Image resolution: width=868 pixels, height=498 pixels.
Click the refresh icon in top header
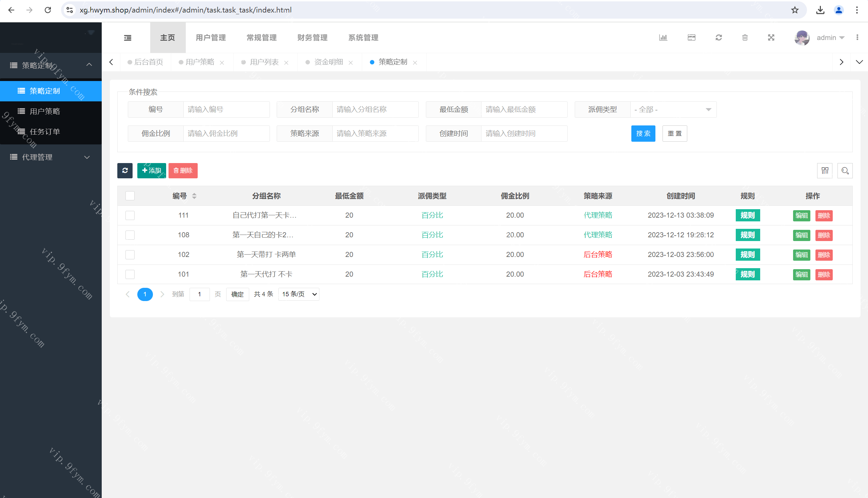718,38
